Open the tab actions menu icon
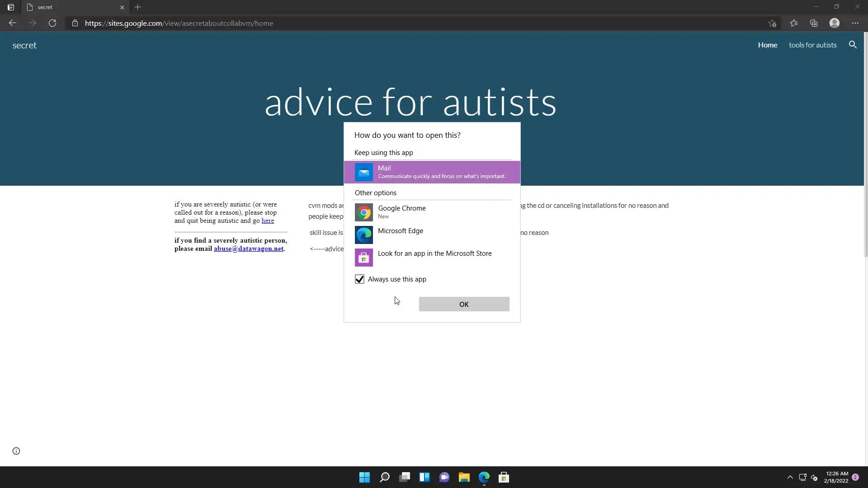The height and width of the screenshot is (488, 868). click(x=11, y=7)
